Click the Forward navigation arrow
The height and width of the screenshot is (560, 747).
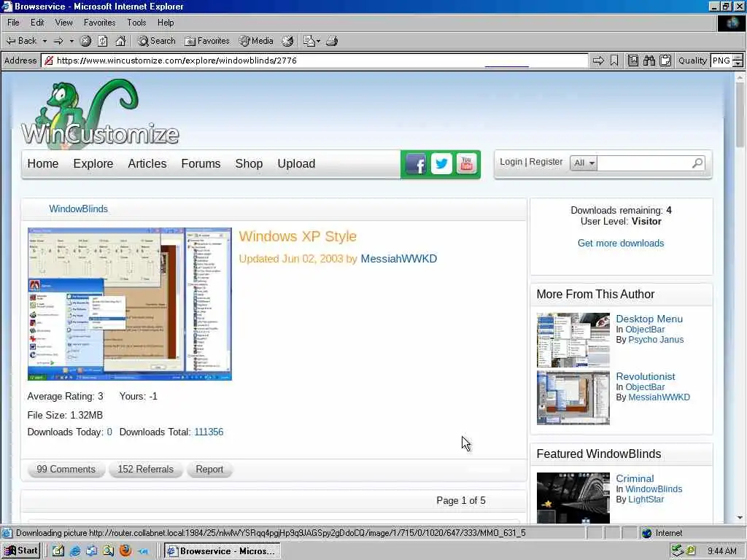[x=58, y=41]
